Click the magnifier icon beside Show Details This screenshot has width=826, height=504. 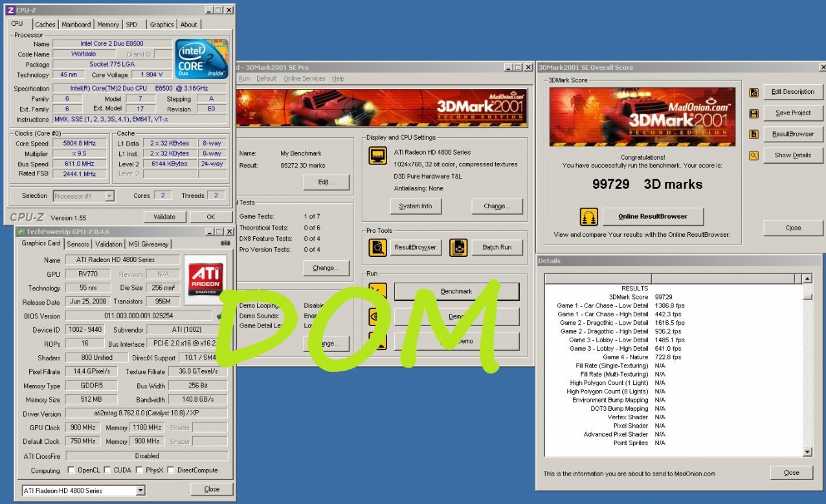[753, 156]
